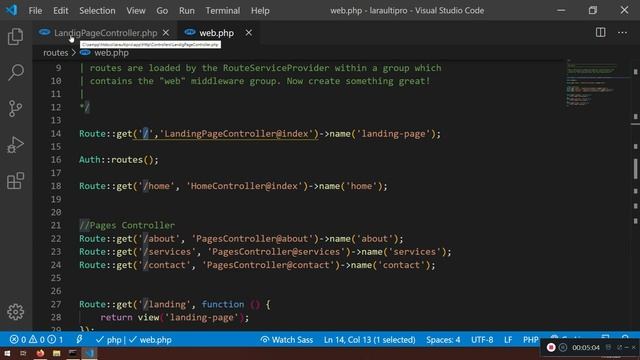
Task: Click the warnings count in status bar
Action: [37, 340]
